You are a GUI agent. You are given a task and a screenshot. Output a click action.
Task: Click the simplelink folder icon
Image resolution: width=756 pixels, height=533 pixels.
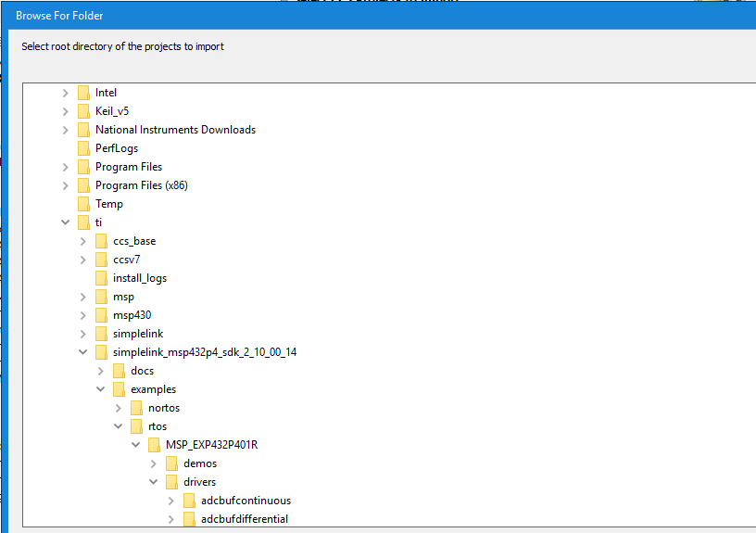[101, 334]
